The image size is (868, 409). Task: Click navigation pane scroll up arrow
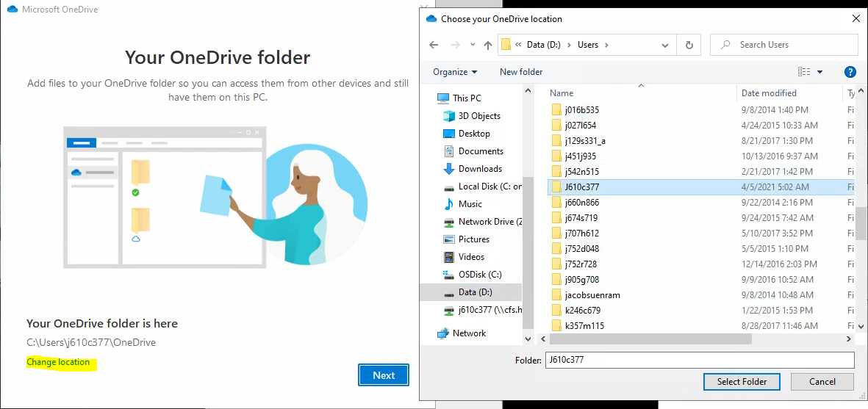[528, 91]
